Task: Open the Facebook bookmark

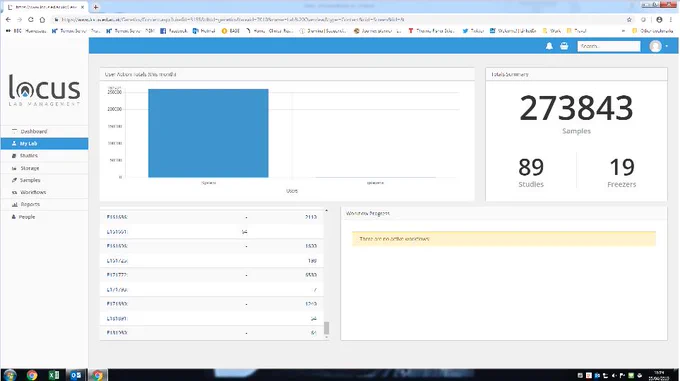Action: pyautogui.click(x=173, y=31)
